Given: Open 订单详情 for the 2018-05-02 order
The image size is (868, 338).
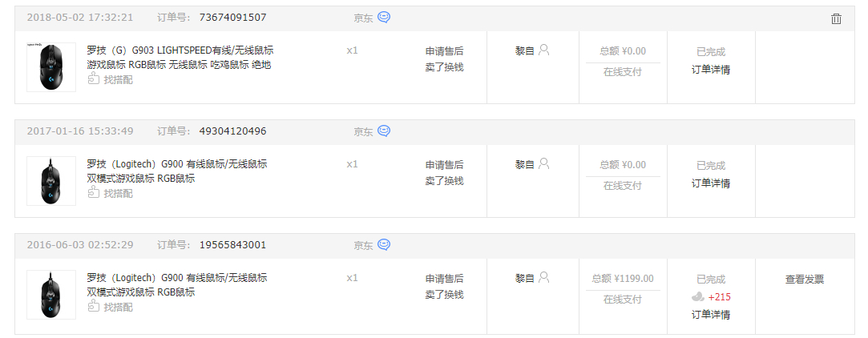Looking at the screenshot, I should click(x=711, y=70).
